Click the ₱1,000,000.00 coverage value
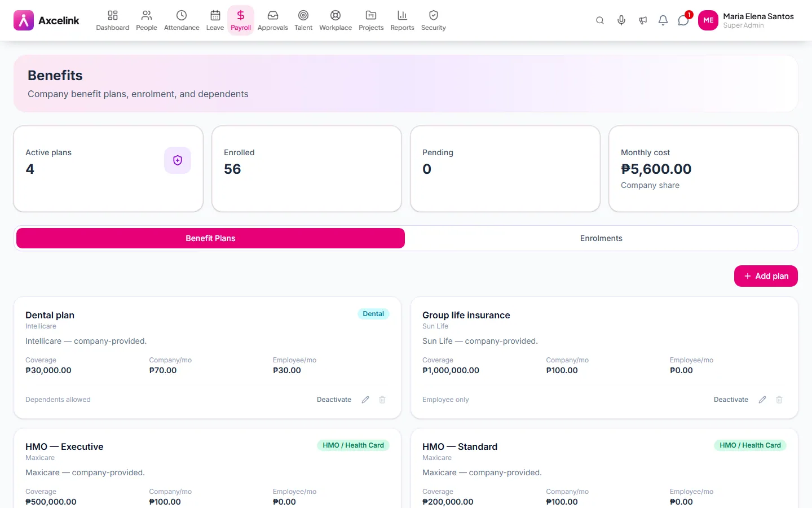 (x=451, y=370)
